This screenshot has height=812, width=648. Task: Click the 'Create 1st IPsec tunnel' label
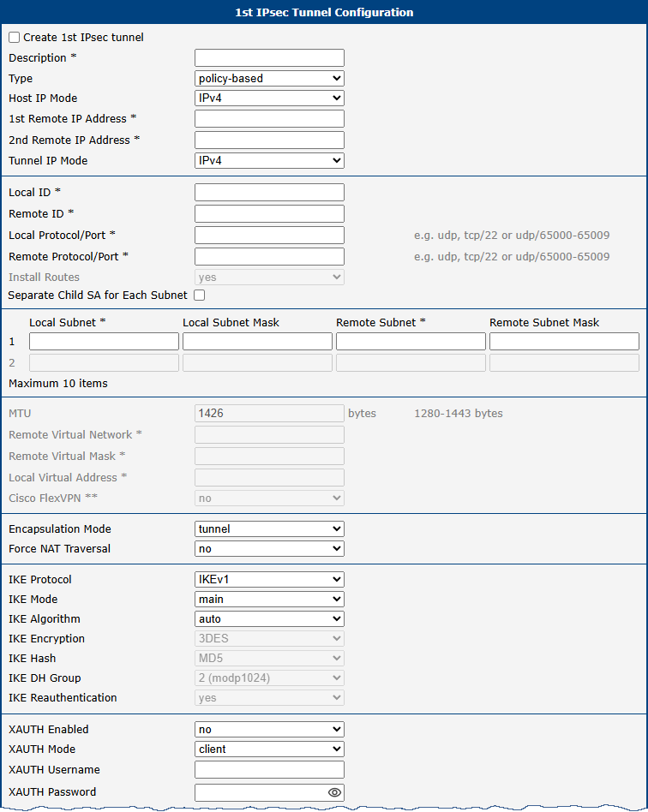pyautogui.click(x=83, y=38)
